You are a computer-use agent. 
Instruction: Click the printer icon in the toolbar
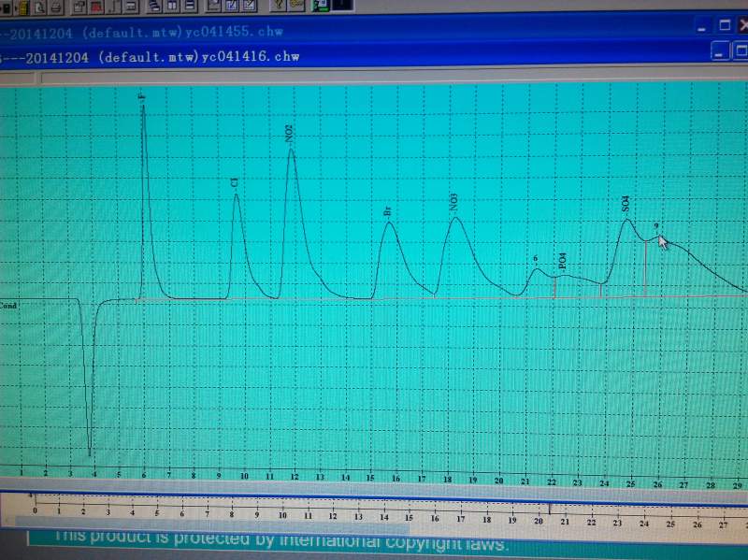[55, 7]
